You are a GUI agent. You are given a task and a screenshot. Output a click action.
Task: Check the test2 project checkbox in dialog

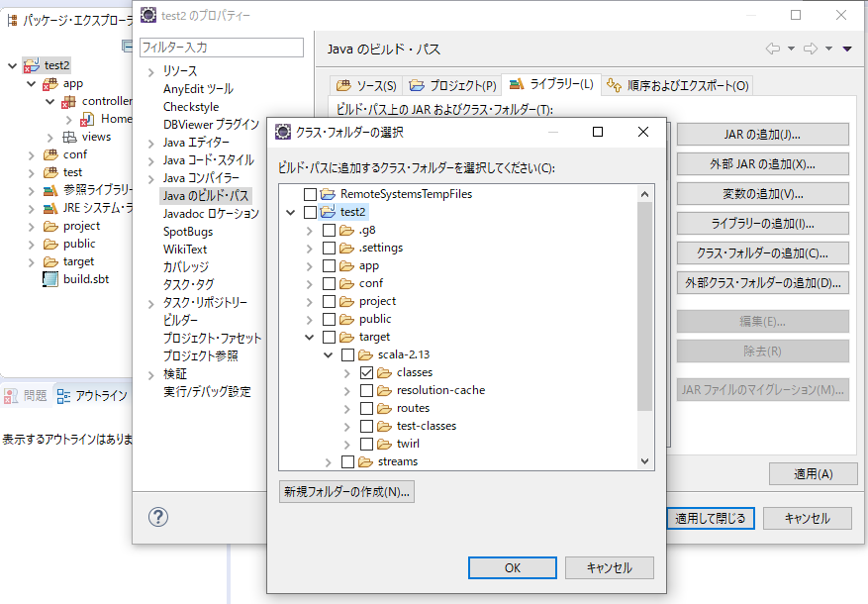(310, 212)
